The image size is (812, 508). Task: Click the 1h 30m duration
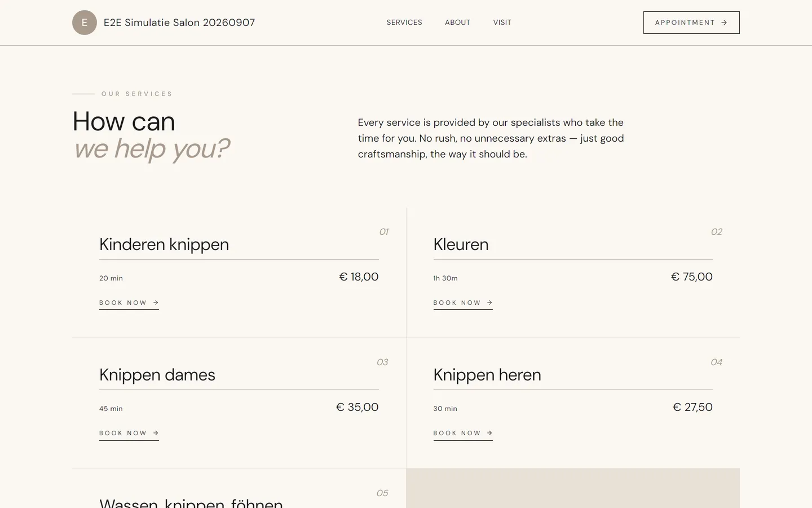tap(445, 278)
